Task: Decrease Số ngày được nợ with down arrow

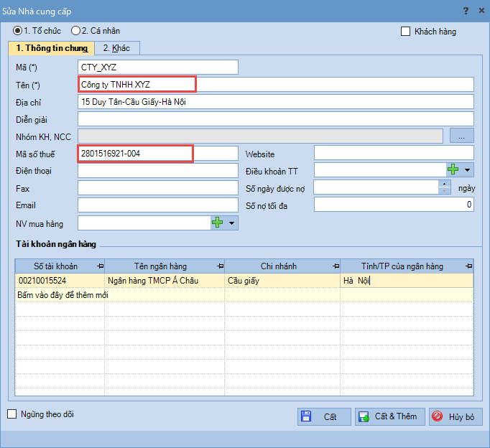Action: tap(444, 191)
